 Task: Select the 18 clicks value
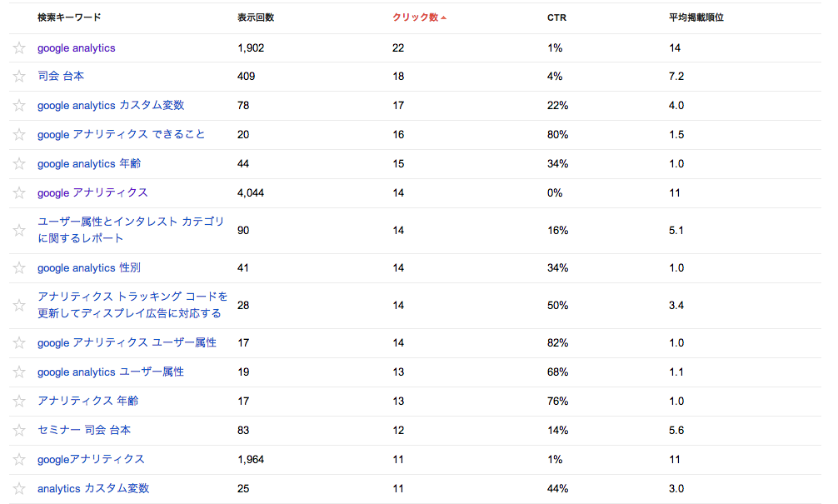click(398, 77)
